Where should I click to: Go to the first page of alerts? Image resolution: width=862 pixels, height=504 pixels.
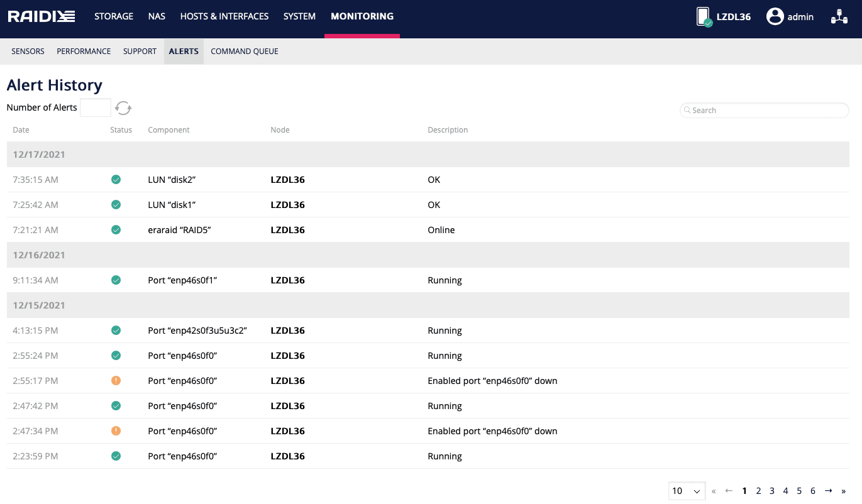714,491
